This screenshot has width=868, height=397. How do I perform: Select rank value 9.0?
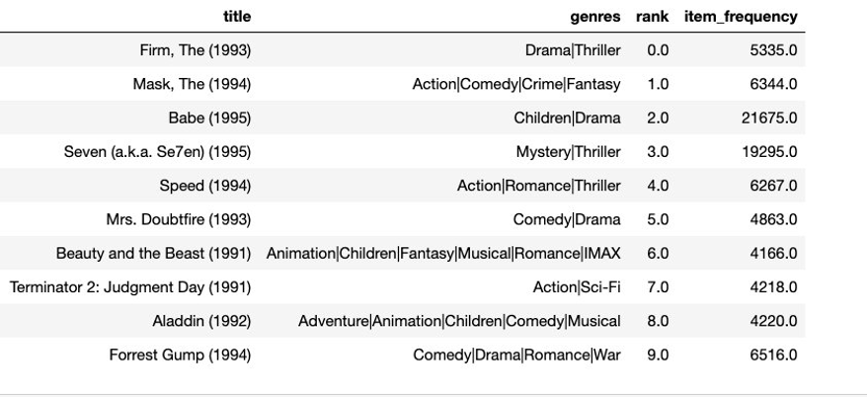[658, 355]
